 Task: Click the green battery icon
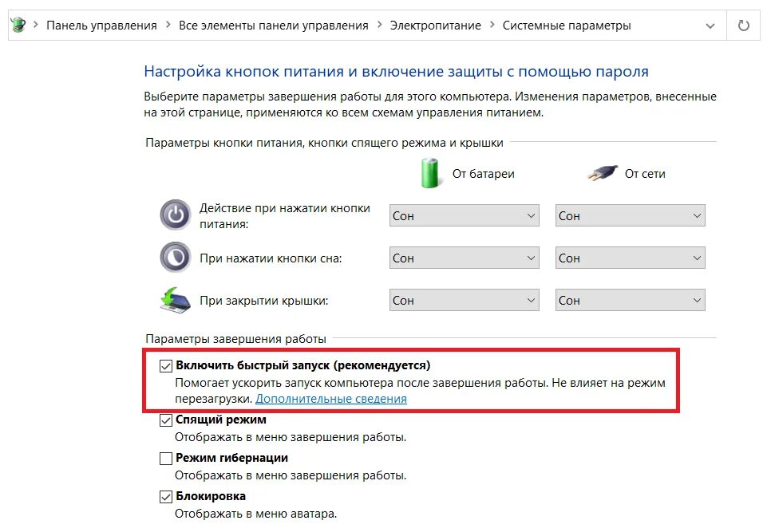[x=430, y=173]
